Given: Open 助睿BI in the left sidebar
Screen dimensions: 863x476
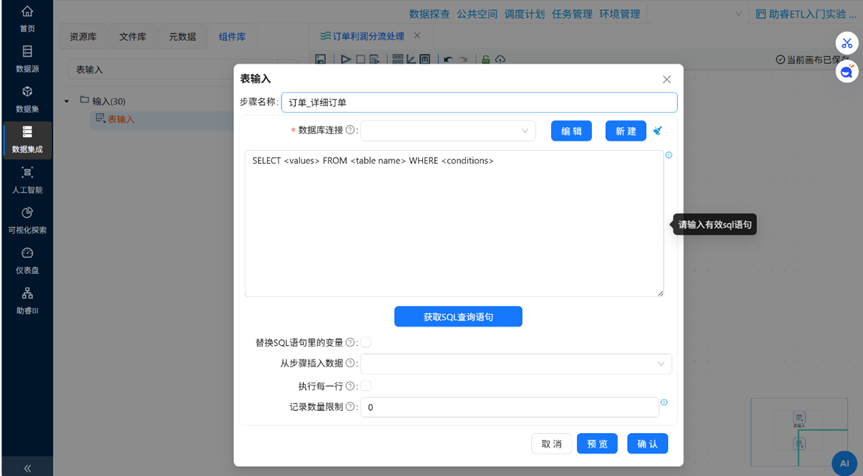Looking at the screenshot, I should (27, 301).
